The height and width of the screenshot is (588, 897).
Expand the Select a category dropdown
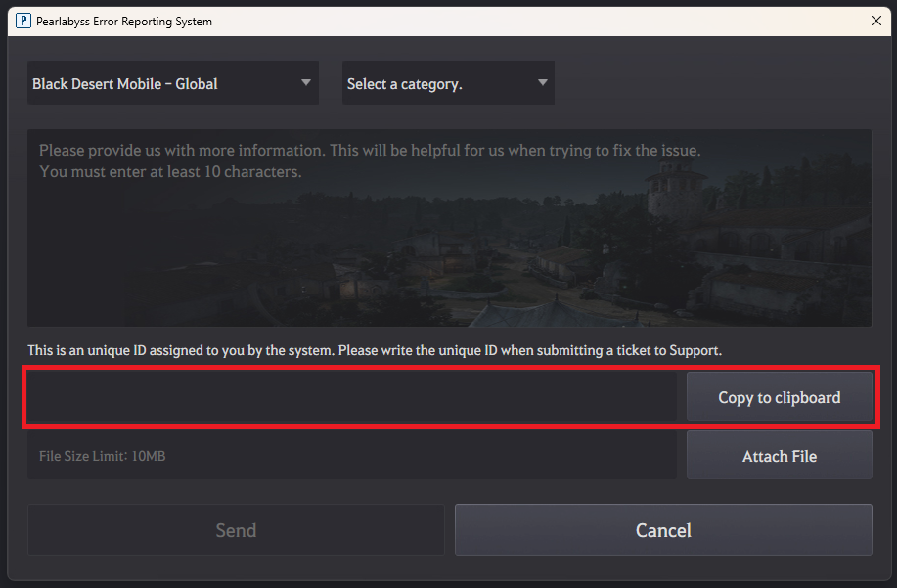click(x=447, y=83)
